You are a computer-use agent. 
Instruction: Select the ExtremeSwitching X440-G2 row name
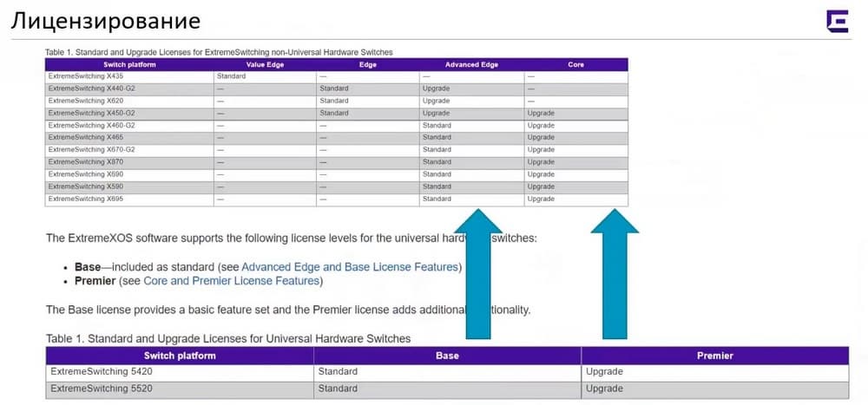point(92,88)
